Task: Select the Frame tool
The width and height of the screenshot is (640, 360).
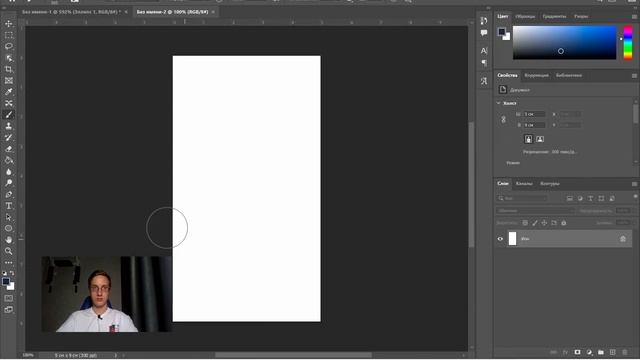Action: point(9,80)
